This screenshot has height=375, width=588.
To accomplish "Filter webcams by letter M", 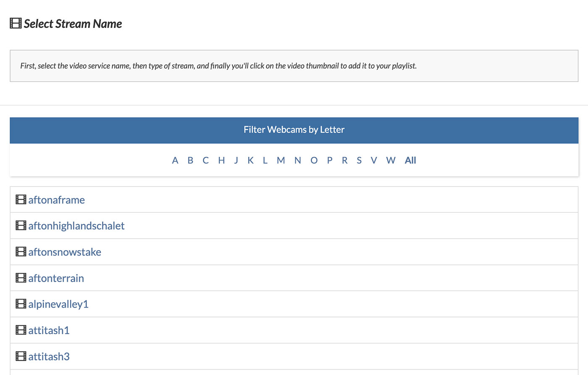I will [281, 160].
